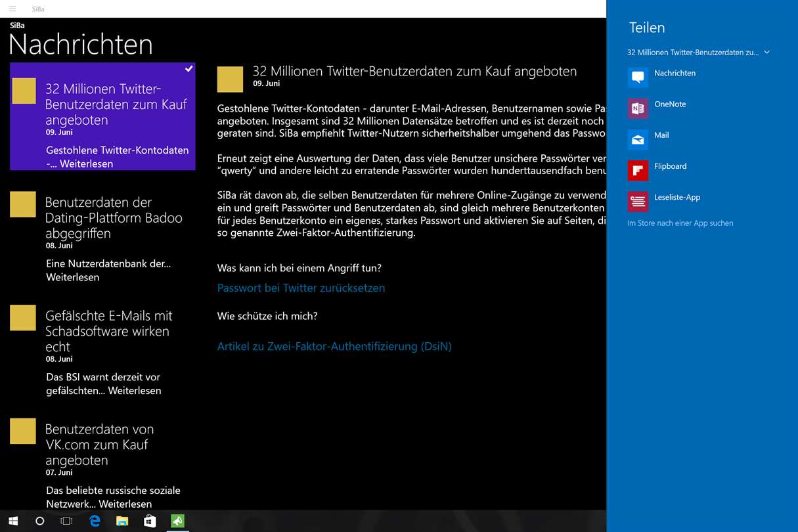798x532 pixels.
Task: Open Zwei-Faktor-Authentifizierung (DsiN) article link
Action: [334, 346]
